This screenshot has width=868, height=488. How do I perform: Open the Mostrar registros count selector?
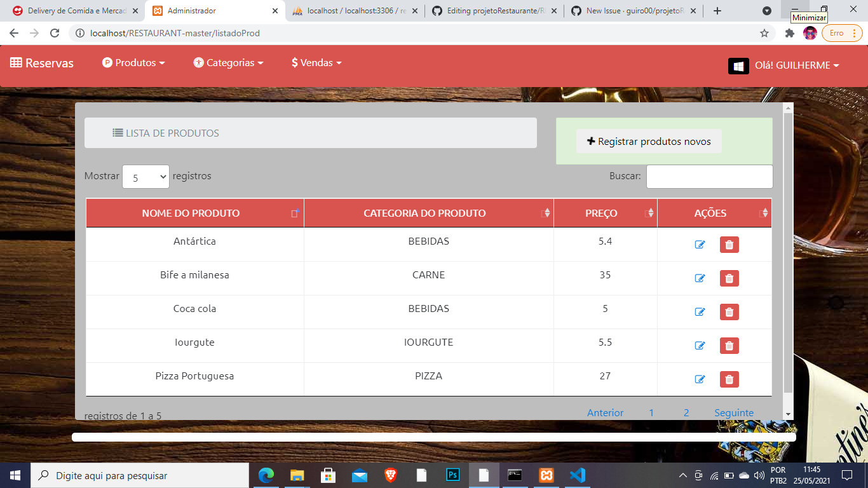coord(146,177)
